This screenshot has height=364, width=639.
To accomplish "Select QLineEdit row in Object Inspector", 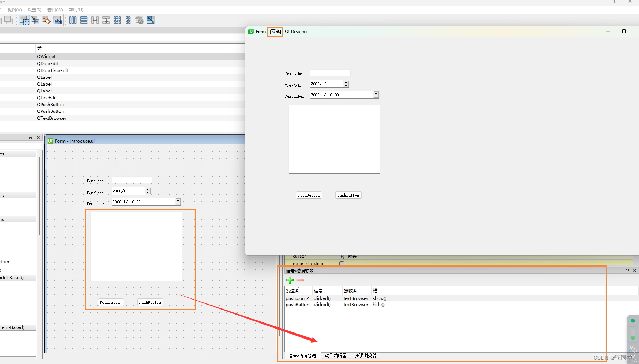I will click(123, 98).
